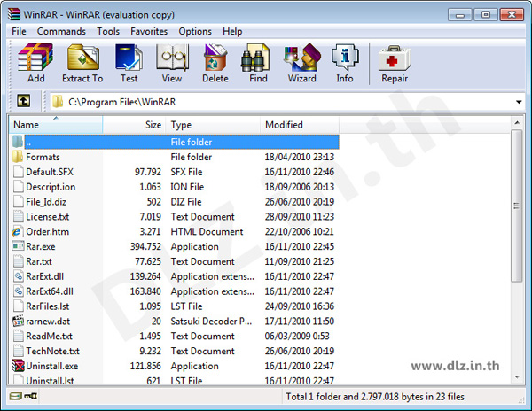This screenshot has width=532, height=411.
Task: Select the Rar.exe application icon
Action: pyautogui.click(x=18, y=246)
